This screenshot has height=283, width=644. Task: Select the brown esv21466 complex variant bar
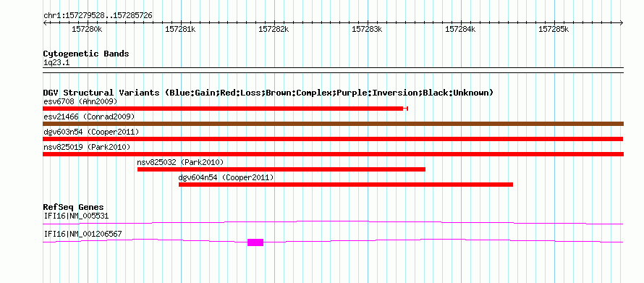pos(333,124)
